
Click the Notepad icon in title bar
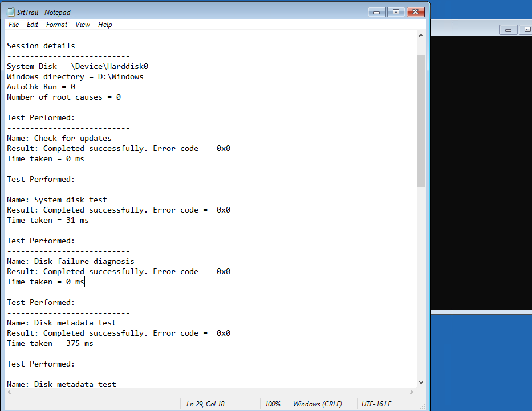click(11, 12)
